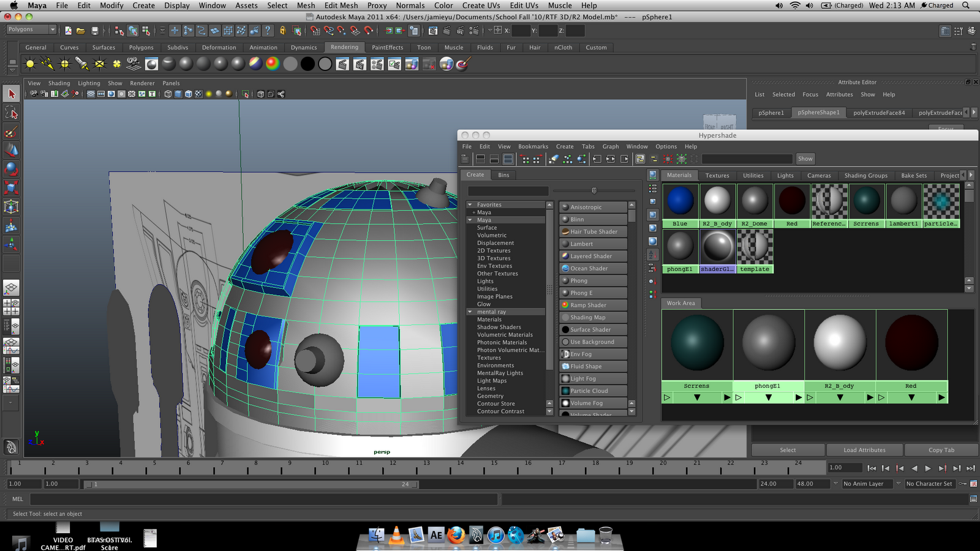Create a spot light from the Rendering shelf

click(x=81, y=63)
